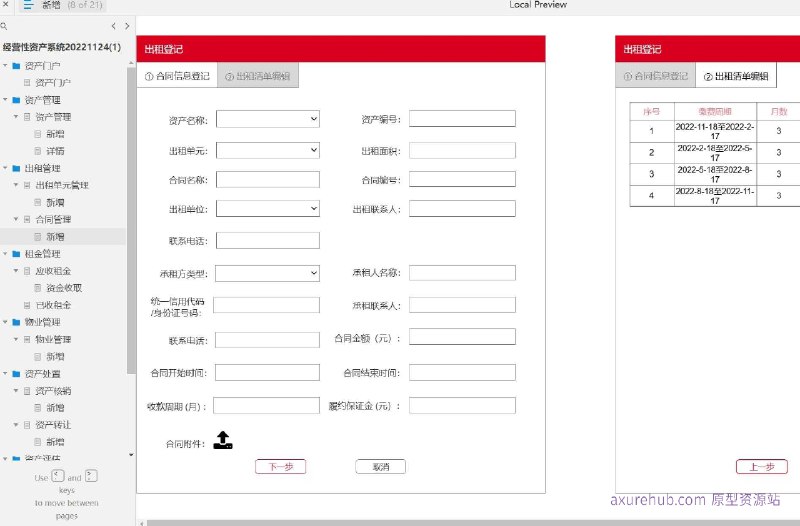Focus the 合同编号 input field
This screenshot has width=800, height=526.
coord(462,179)
